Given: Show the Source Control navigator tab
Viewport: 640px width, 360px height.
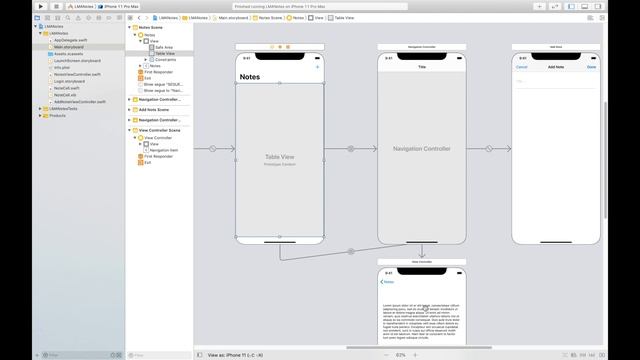Looking at the screenshot, I should click(x=47, y=18).
